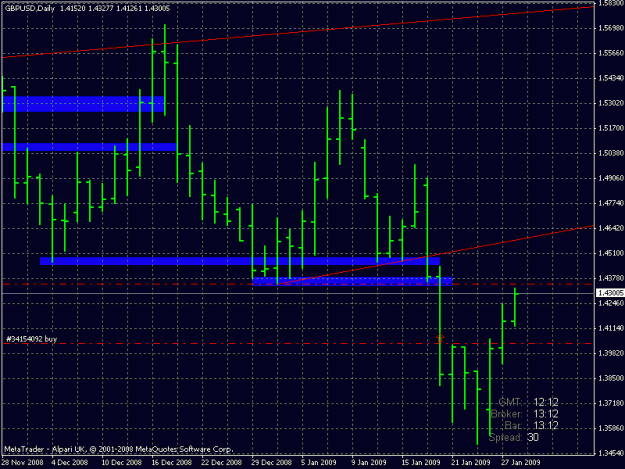
Task: Click the 1.53020 price axis label
Action: (x=611, y=103)
